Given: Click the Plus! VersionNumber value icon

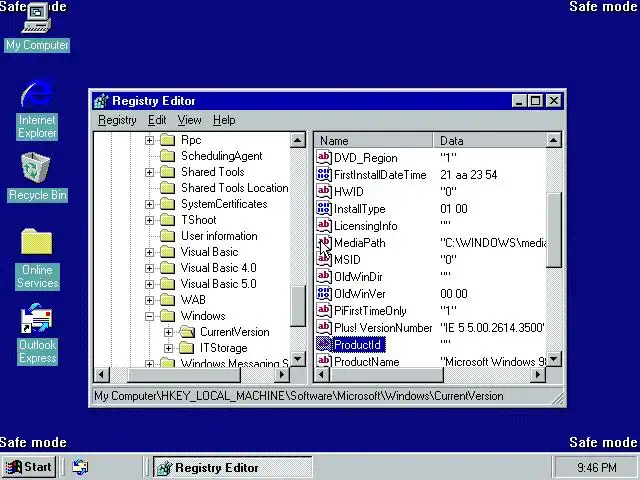Looking at the screenshot, I should tap(324, 328).
